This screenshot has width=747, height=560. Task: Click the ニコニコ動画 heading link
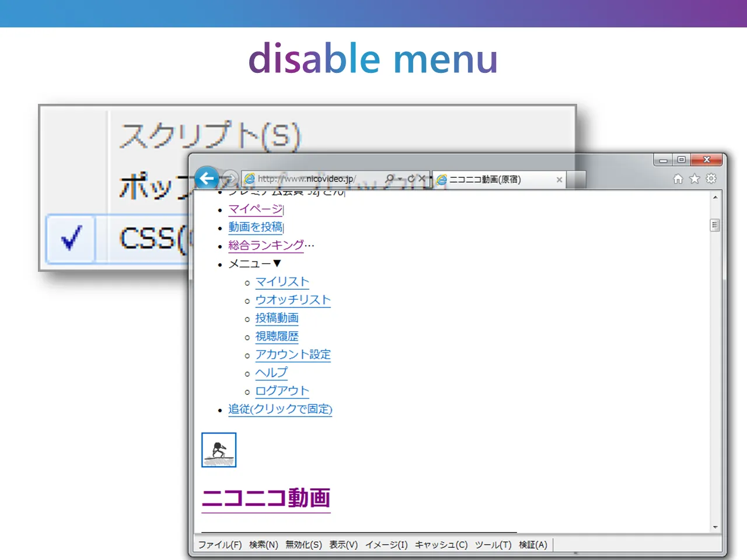tap(266, 498)
